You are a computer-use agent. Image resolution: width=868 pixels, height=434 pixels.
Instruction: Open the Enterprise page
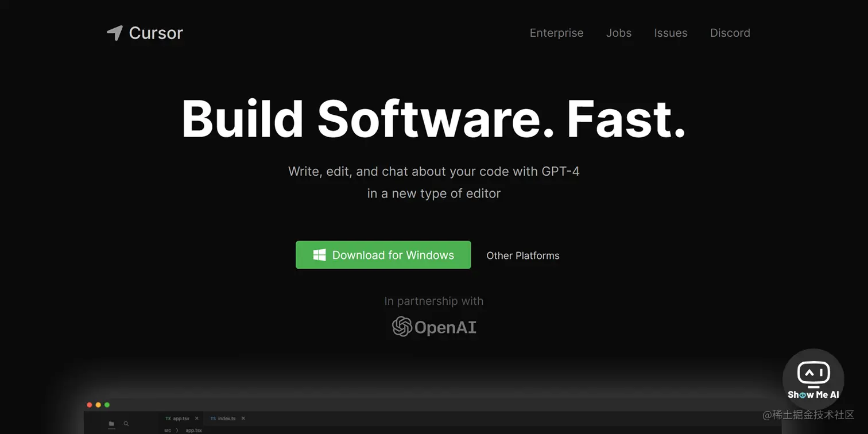coord(556,33)
